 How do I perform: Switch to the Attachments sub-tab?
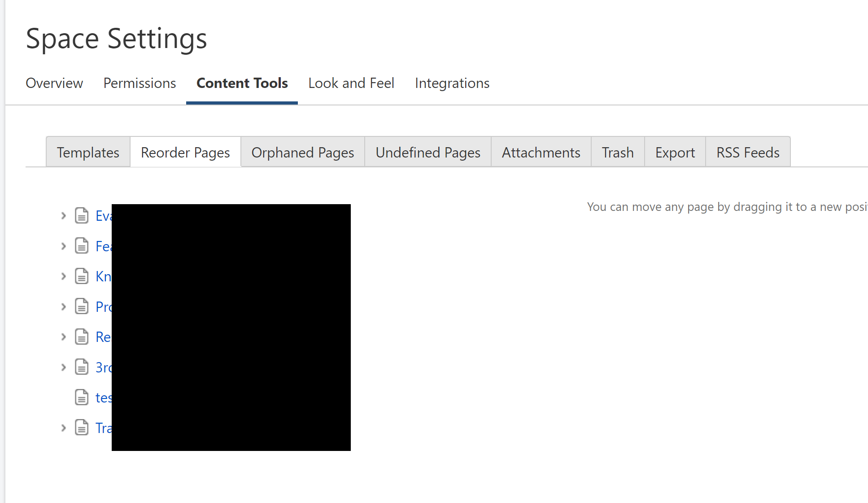click(x=541, y=152)
